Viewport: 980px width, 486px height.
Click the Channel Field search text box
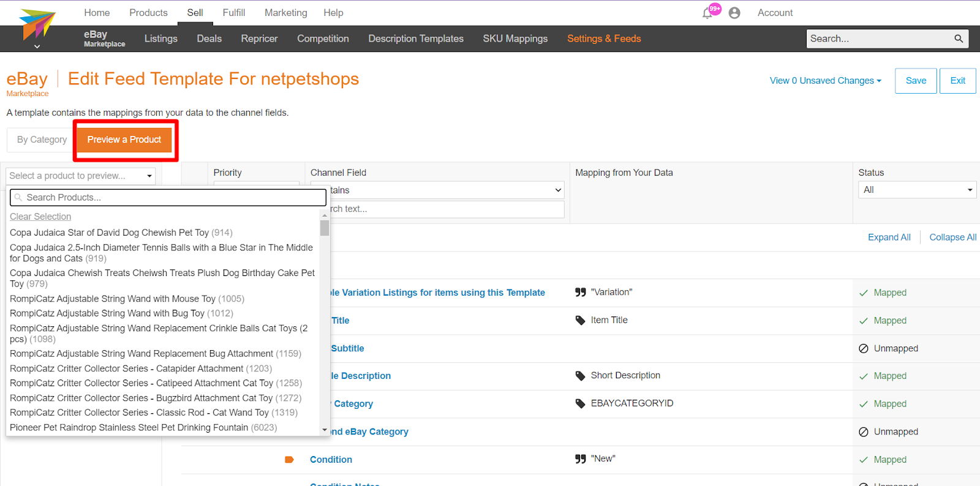[437, 209]
